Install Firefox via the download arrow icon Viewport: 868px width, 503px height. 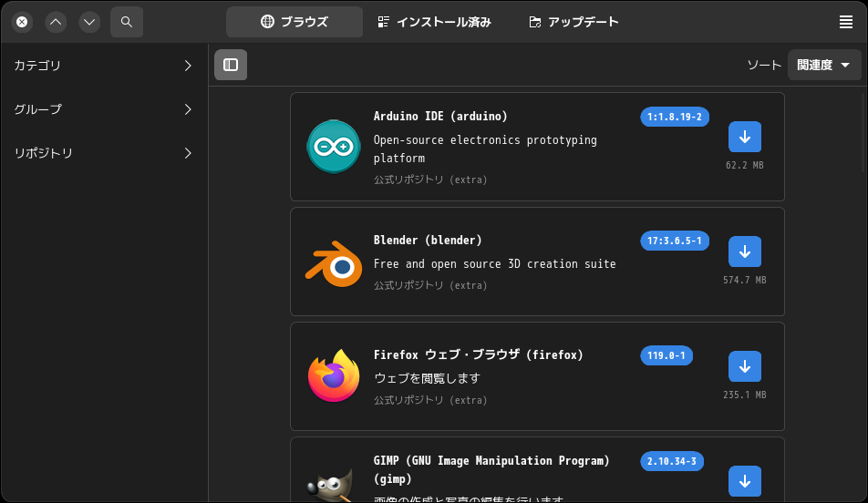pyautogui.click(x=745, y=366)
